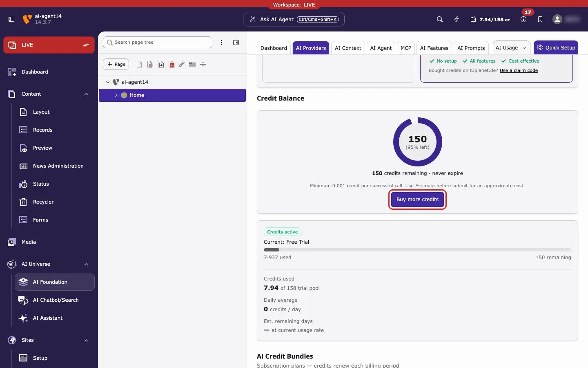Click Buy more credits button
The image size is (588, 368).
[417, 200]
